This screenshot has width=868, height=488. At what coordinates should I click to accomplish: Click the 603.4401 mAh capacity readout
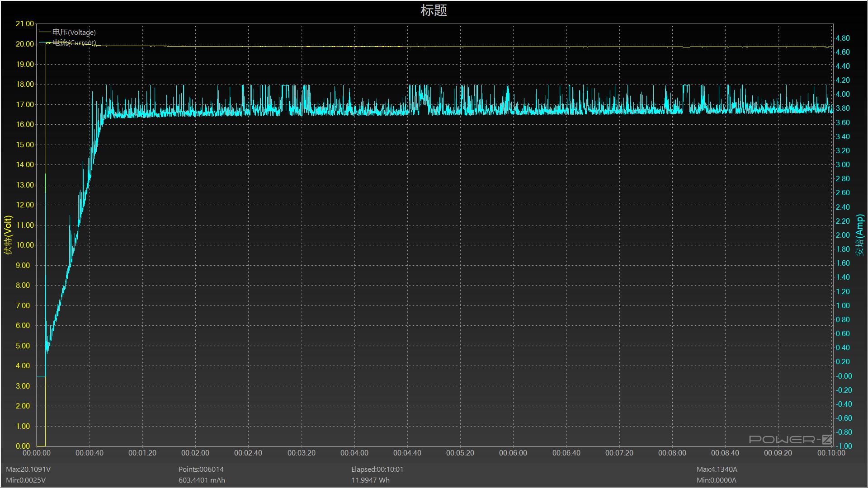pyautogui.click(x=202, y=480)
